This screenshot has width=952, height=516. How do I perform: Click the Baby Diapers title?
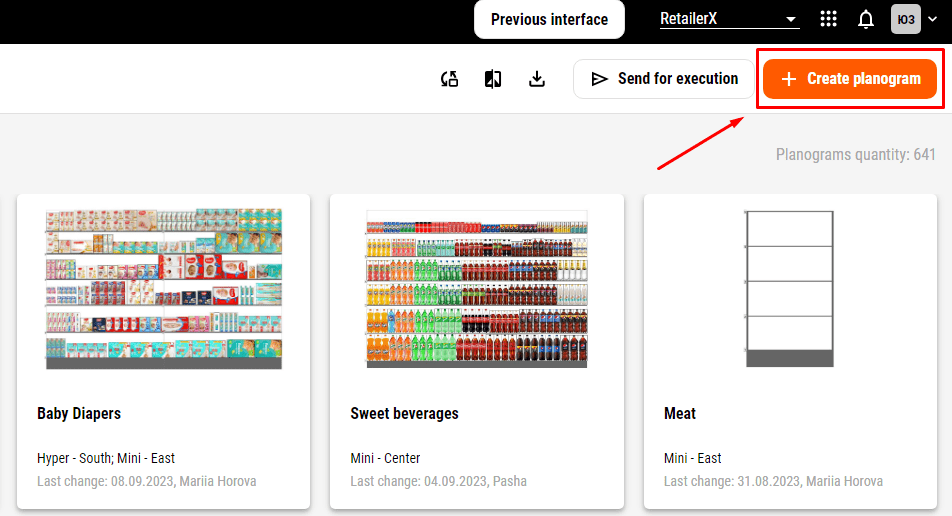pyautogui.click(x=79, y=413)
